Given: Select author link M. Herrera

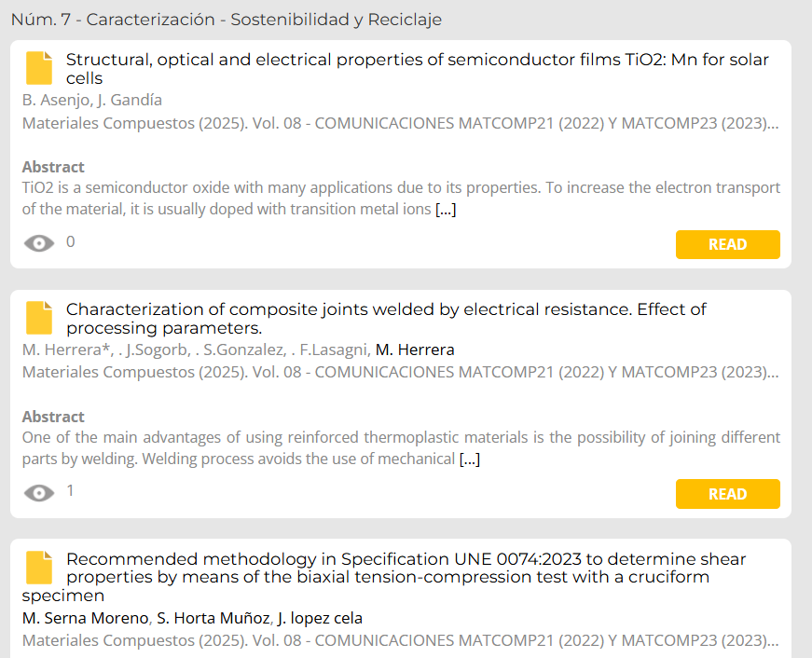Looking at the screenshot, I should pyautogui.click(x=415, y=350).
